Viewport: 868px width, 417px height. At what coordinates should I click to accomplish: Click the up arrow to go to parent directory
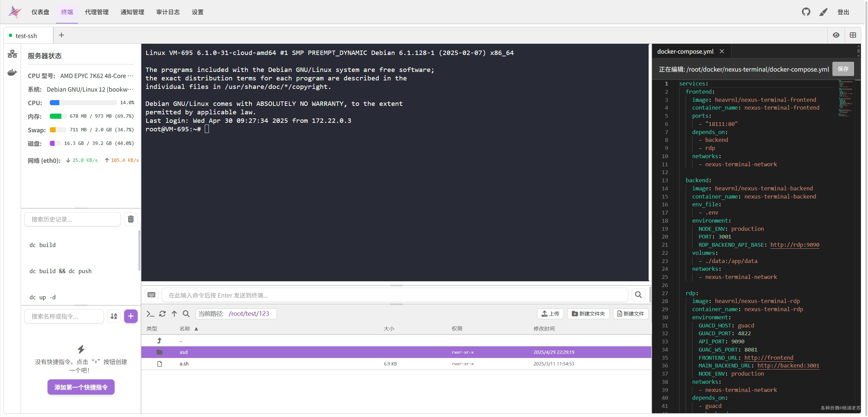pyautogui.click(x=174, y=314)
